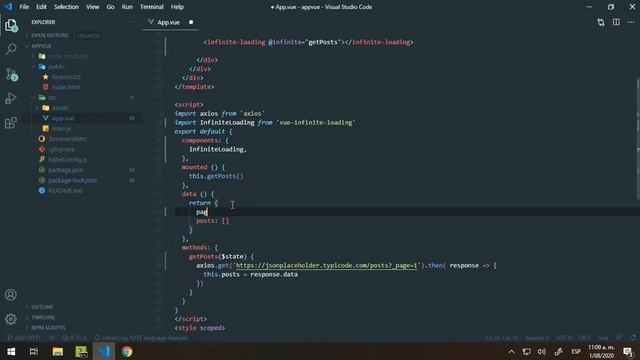Open favicon.ico in the explorer tree
The height and width of the screenshot is (360, 640).
67,77
